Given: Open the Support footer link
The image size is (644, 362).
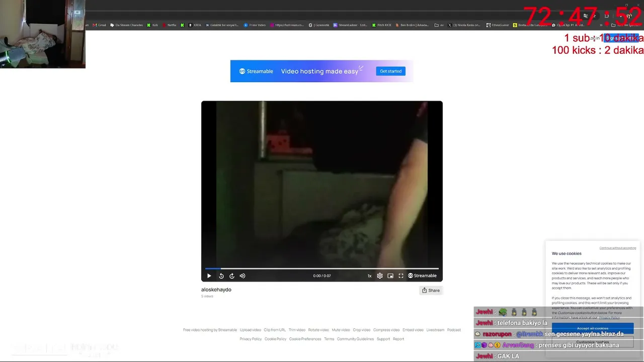Looking at the screenshot, I should 383,339.
